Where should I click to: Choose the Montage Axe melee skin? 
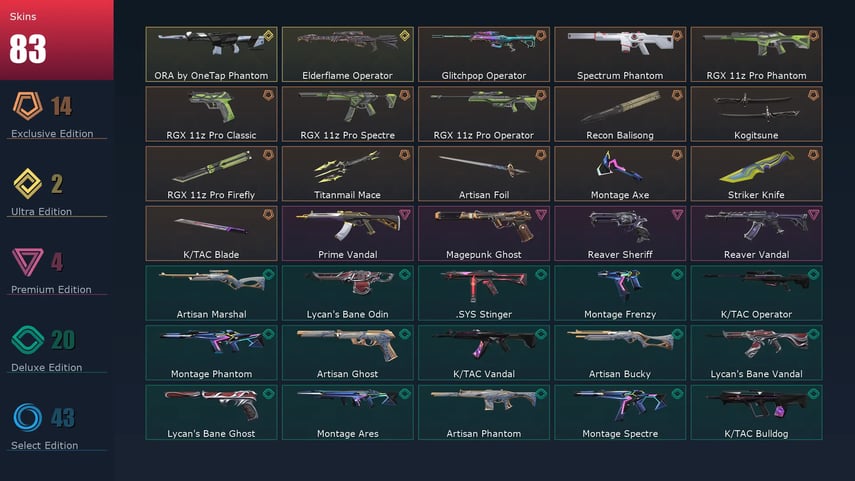coord(620,173)
